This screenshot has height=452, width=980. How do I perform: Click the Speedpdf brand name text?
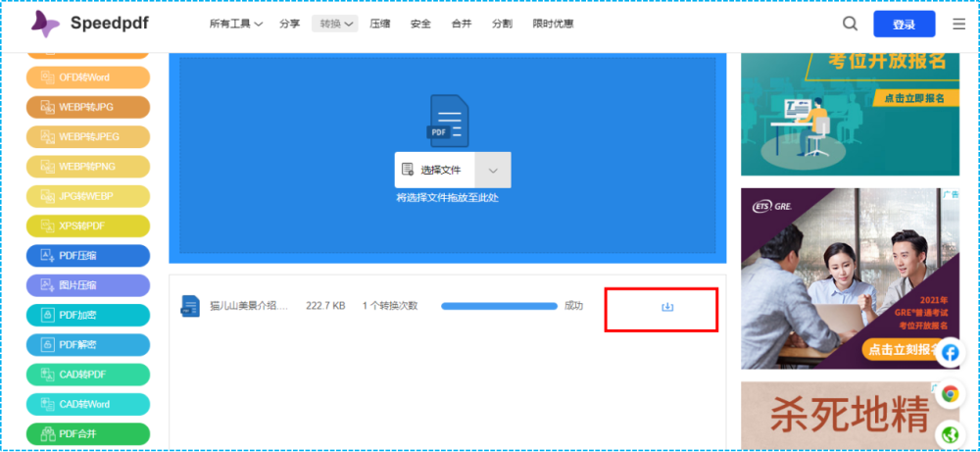pyautogui.click(x=110, y=24)
